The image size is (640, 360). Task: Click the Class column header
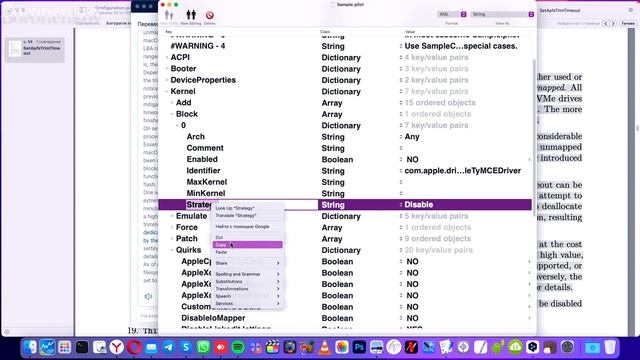coord(325,31)
